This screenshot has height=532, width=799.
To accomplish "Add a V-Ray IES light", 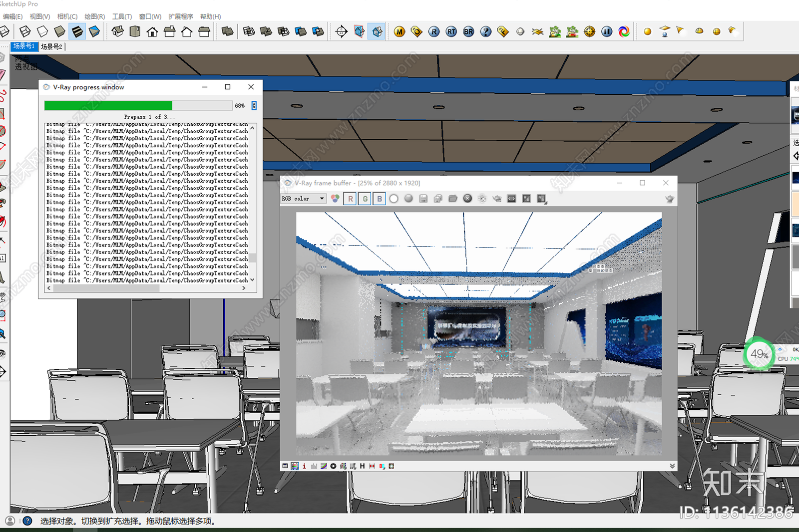I will pos(732,31).
